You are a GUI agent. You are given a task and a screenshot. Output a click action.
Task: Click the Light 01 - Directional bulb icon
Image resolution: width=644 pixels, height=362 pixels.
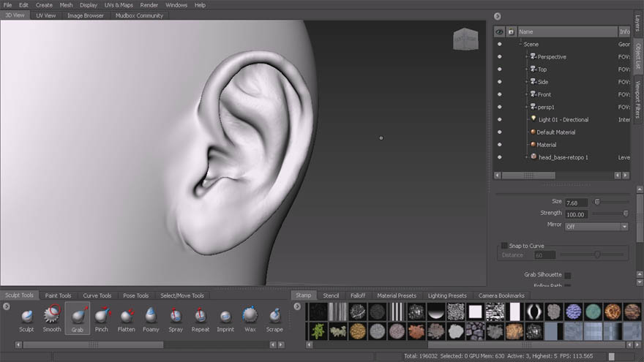coord(533,119)
